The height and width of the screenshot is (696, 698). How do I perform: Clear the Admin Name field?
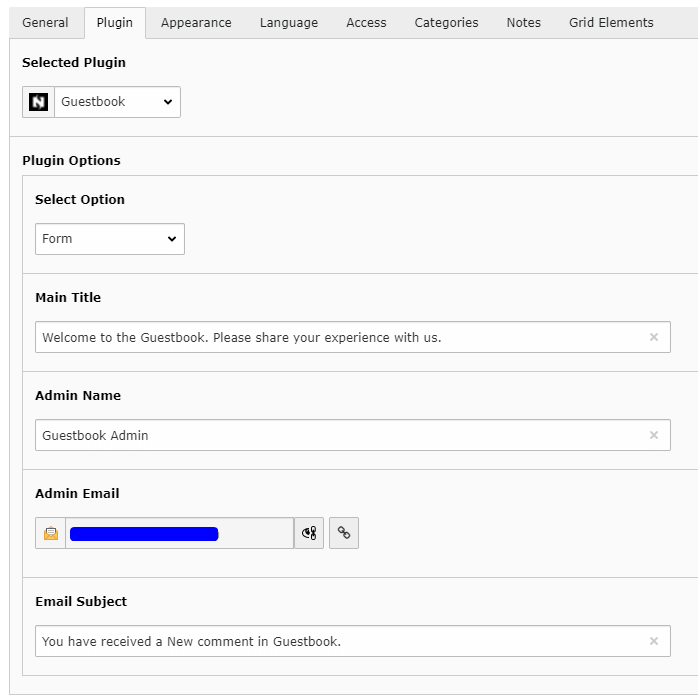pyautogui.click(x=653, y=435)
